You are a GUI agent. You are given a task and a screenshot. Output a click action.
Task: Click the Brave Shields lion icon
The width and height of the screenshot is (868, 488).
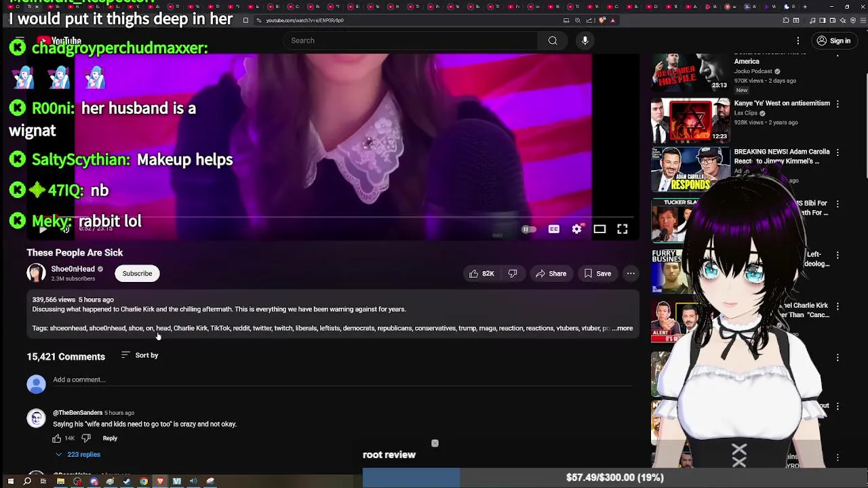click(x=602, y=20)
